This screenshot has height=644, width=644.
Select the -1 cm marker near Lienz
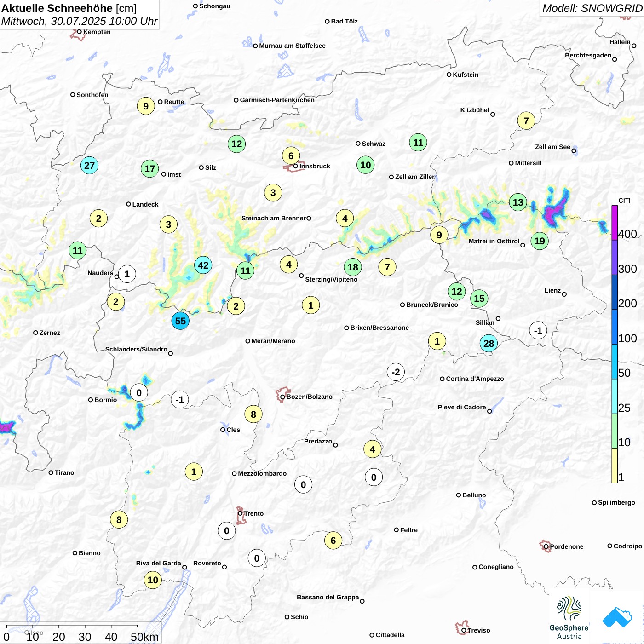tap(538, 330)
